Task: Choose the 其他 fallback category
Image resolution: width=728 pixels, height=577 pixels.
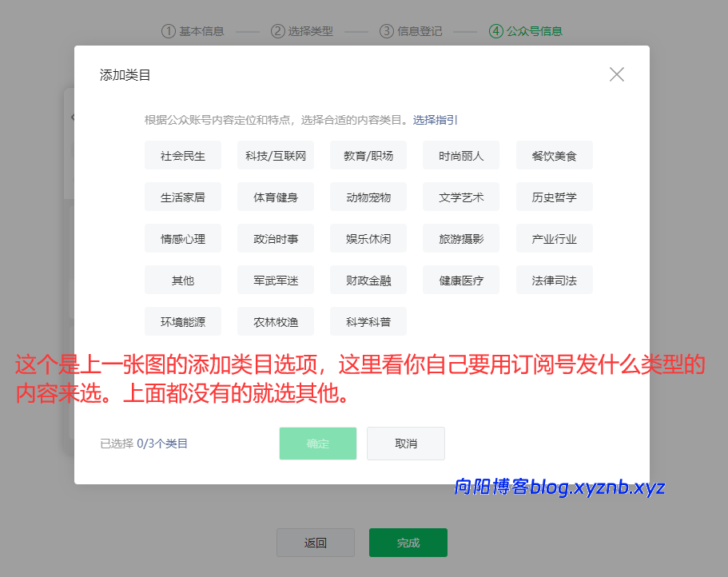Action: point(182,280)
